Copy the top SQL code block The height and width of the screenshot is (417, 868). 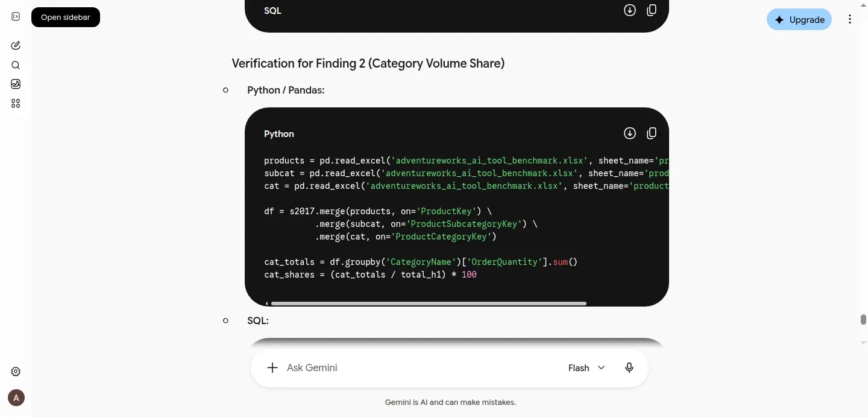[652, 10]
